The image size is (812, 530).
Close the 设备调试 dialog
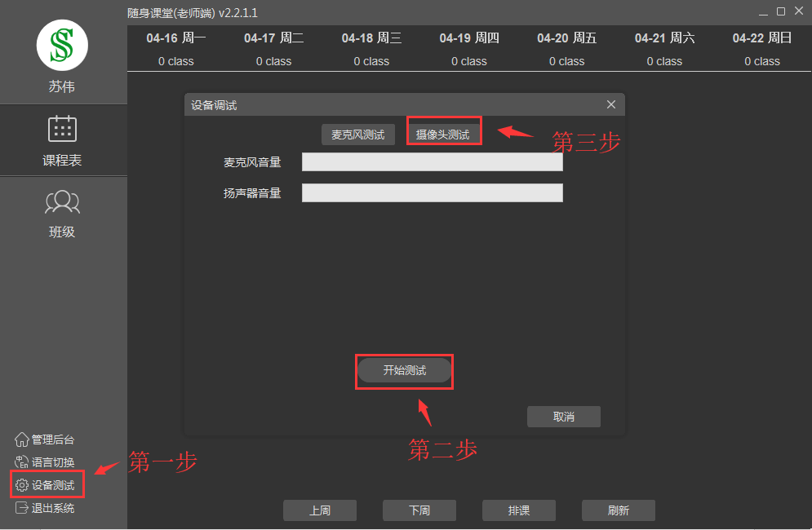click(x=611, y=104)
